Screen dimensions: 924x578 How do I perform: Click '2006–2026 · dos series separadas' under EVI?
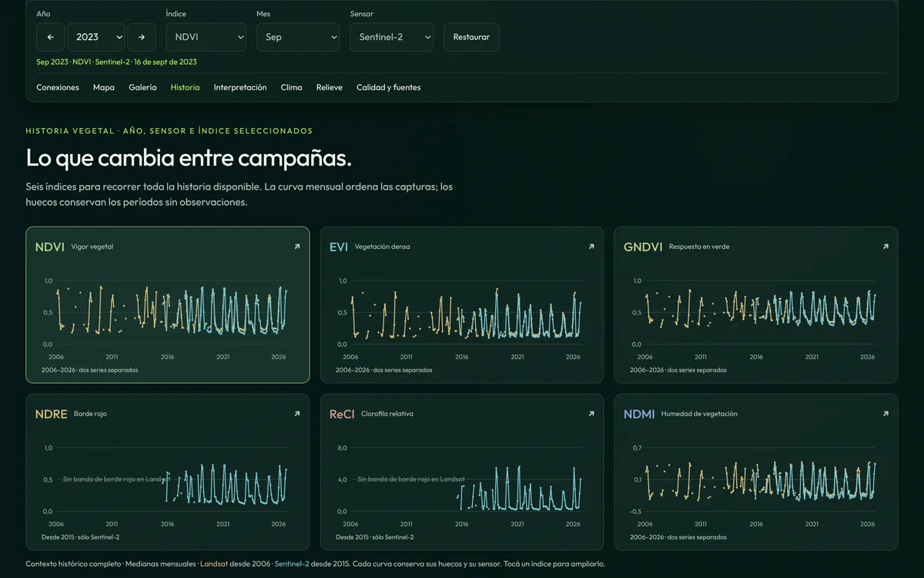[383, 370]
